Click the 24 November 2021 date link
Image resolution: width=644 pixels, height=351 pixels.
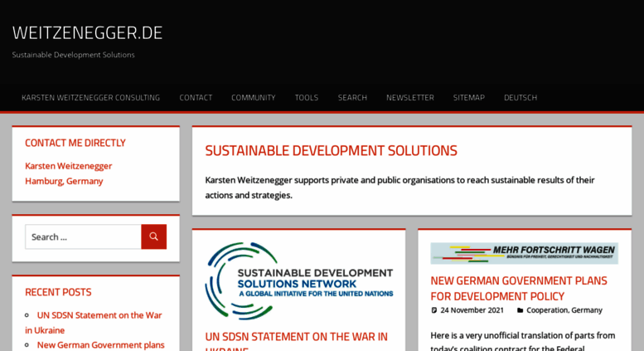coord(472,310)
